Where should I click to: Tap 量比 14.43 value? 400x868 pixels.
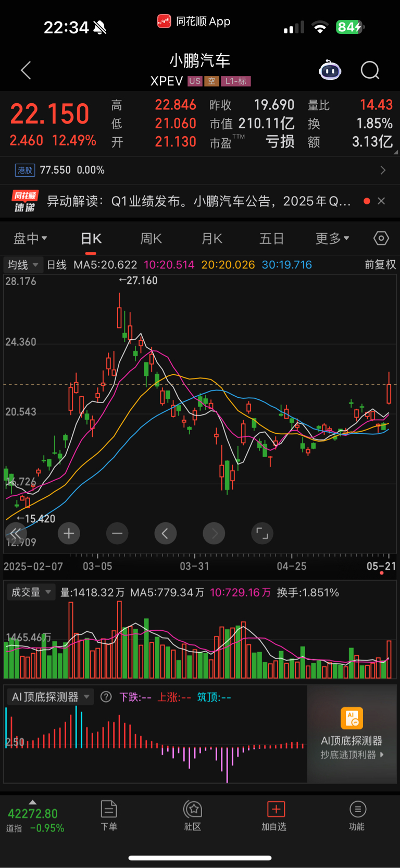350,105
